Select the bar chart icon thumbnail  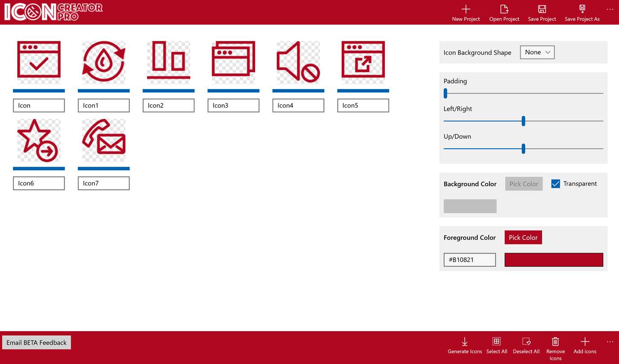[x=169, y=62]
